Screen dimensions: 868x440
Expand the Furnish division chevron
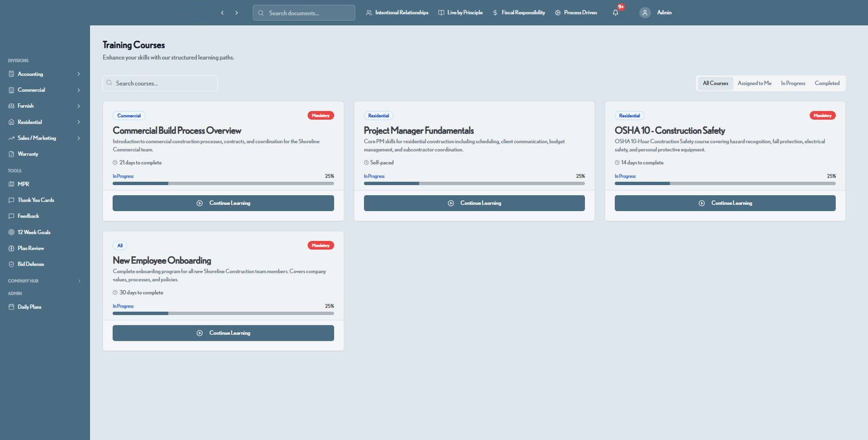point(79,106)
